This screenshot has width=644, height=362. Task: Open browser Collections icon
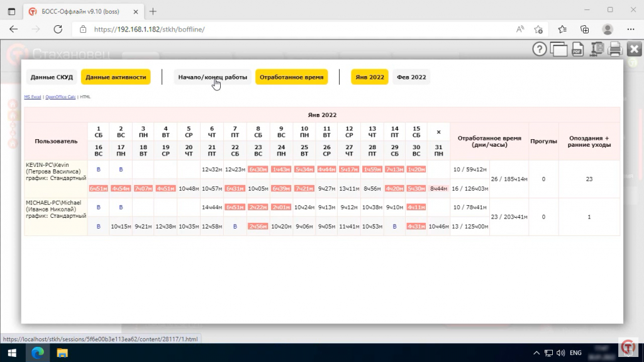click(x=584, y=29)
